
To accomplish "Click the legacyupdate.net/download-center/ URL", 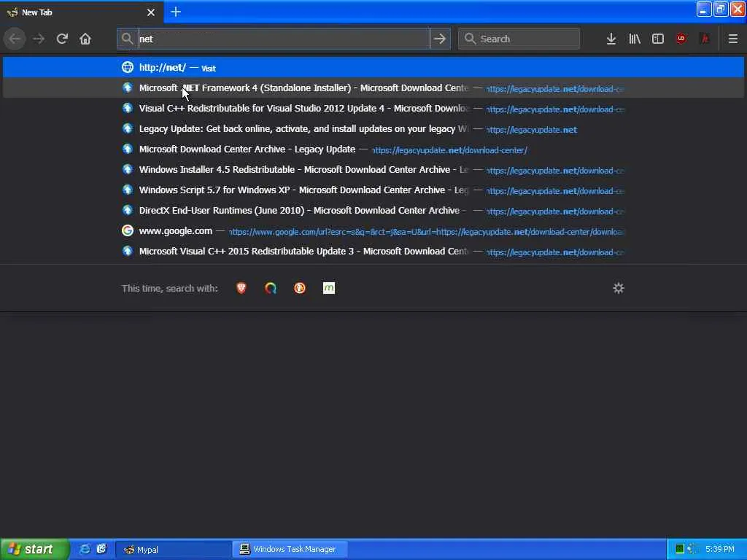I will tap(449, 150).
